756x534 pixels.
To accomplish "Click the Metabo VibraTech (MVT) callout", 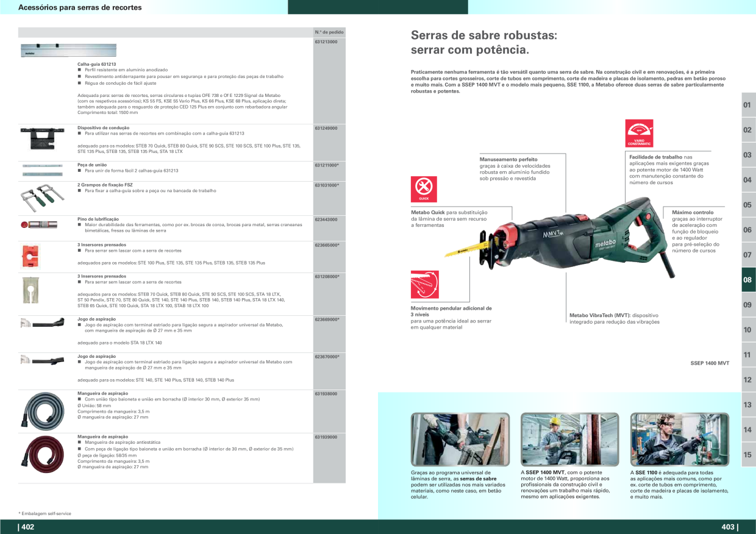I will [x=615, y=318].
